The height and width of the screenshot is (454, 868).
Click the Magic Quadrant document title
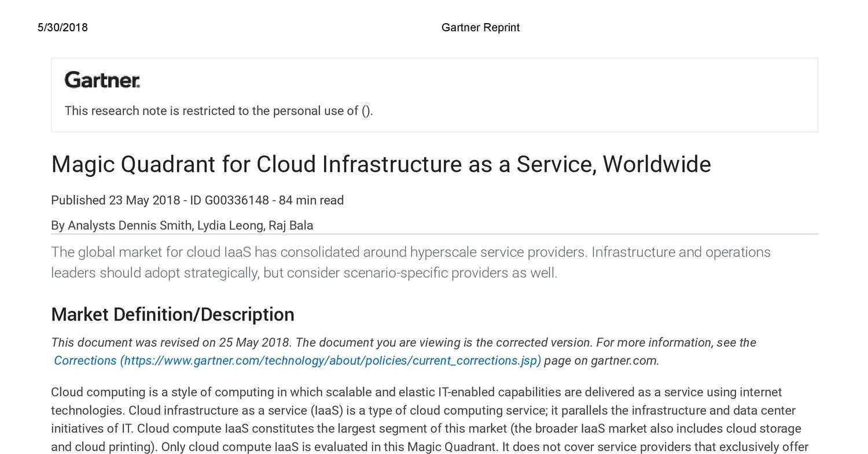coord(381,164)
